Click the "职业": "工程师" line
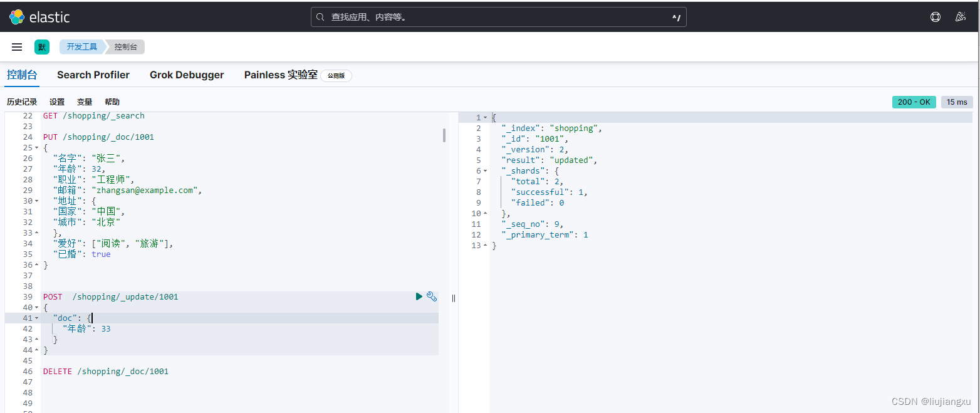 [x=93, y=179]
